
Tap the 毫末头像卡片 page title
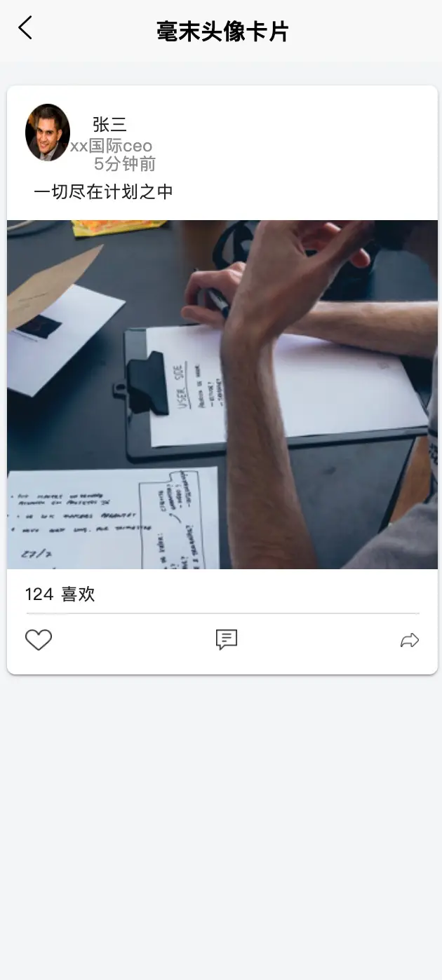(x=222, y=32)
